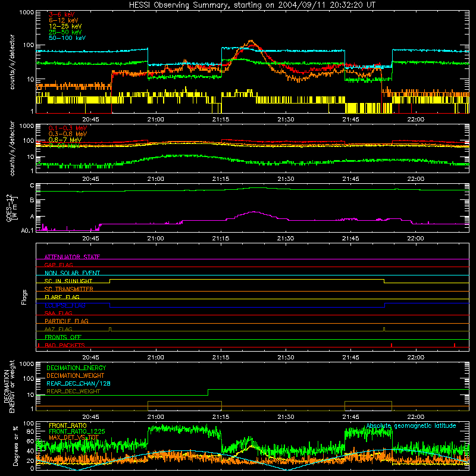476x476 pixels.
Task: Click the FRONT_RATIO_1225 legend label
Action: (x=77, y=431)
